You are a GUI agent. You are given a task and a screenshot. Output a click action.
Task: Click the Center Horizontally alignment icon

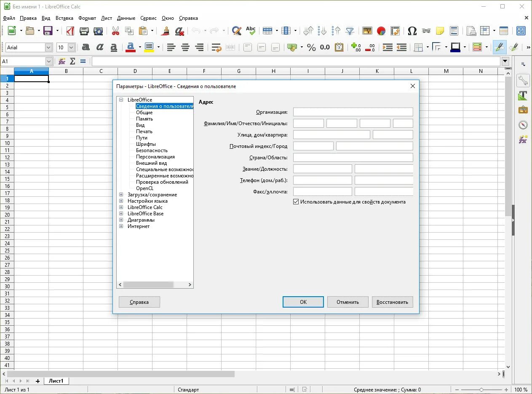pos(185,47)
